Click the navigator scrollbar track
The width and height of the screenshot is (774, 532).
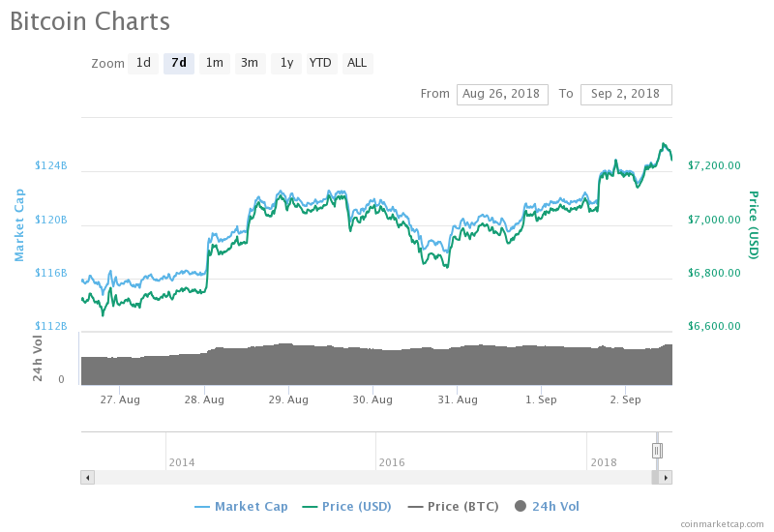pos(372,477)
